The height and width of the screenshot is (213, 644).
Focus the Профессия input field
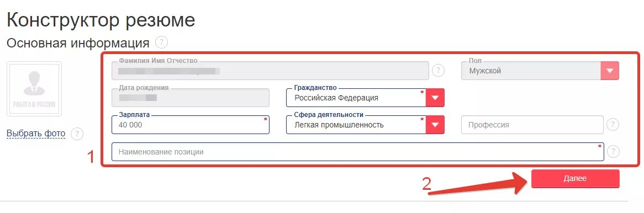point(532,125)
